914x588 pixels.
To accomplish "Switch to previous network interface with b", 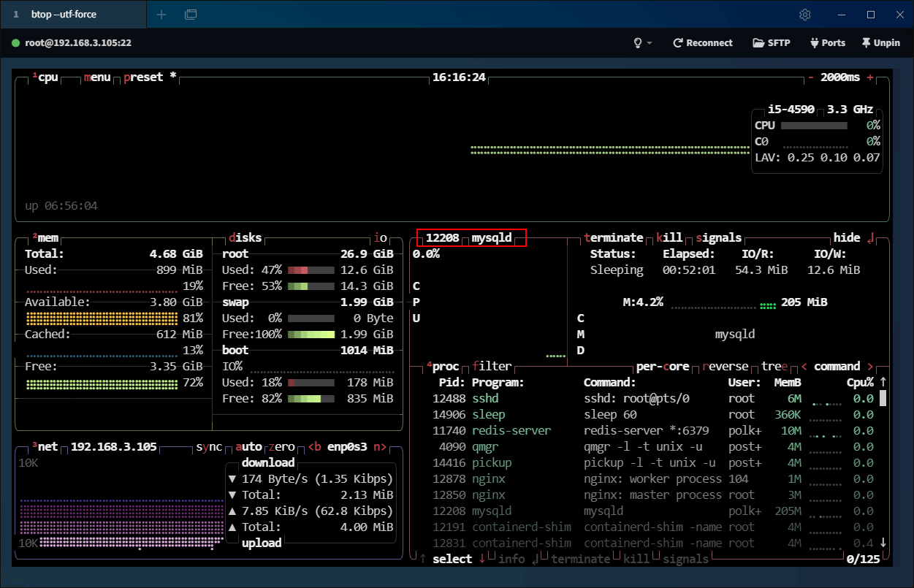I will 315,447.
